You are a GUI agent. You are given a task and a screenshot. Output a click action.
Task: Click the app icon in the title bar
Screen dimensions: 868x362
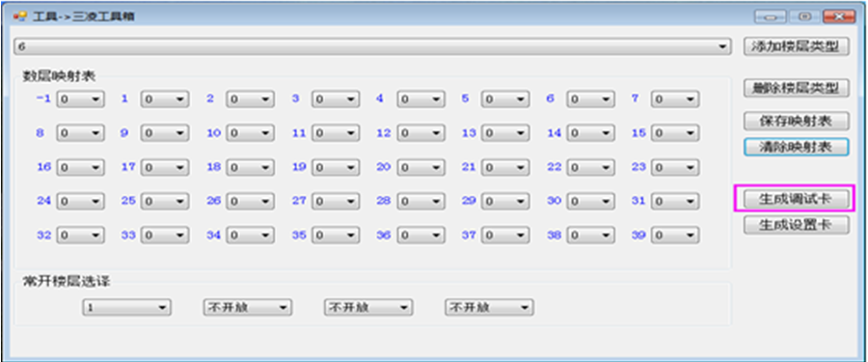[x=21, y=16]
